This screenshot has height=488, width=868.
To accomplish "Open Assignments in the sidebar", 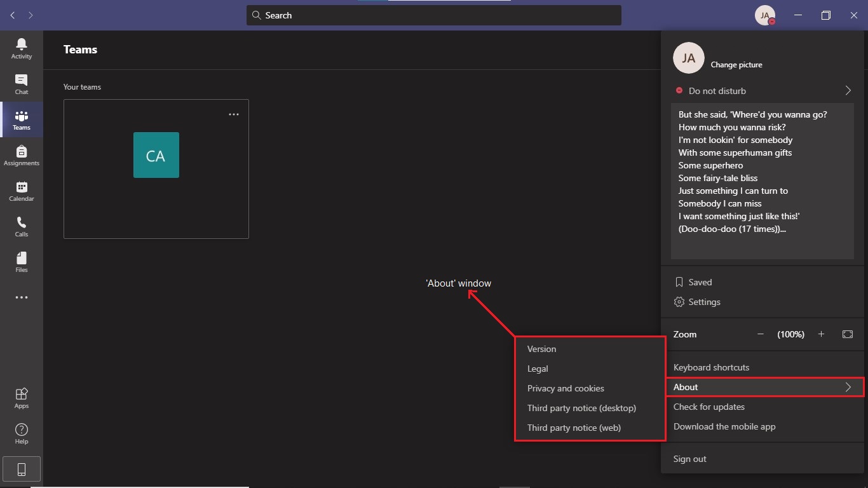I will (22, 155).
